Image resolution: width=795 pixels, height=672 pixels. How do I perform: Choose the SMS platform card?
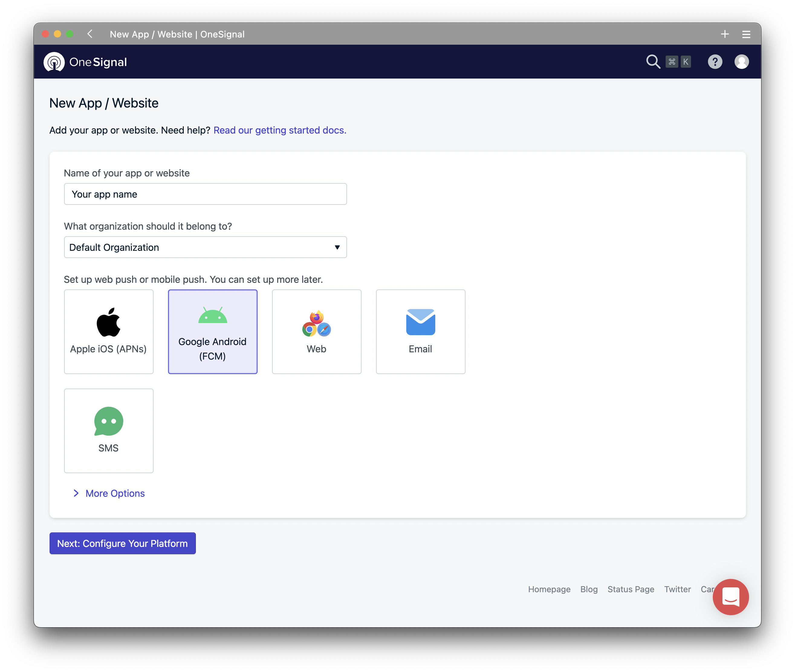pos(109,431)
